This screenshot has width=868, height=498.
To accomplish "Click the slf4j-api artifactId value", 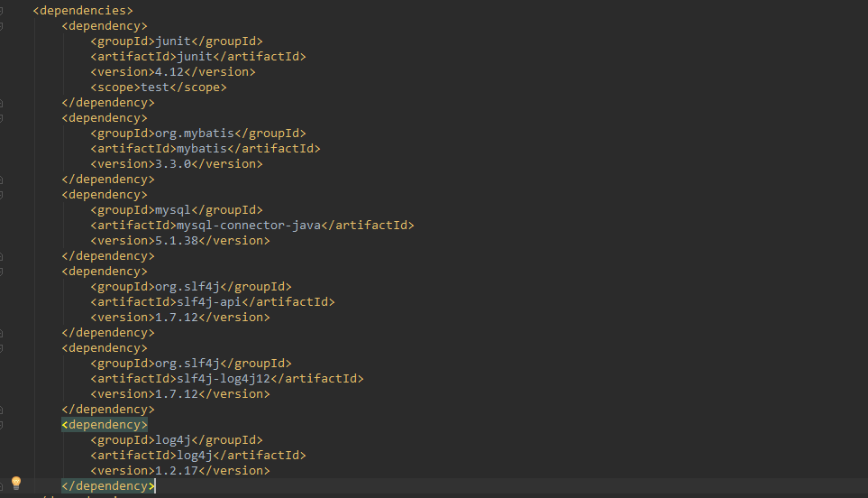I will pos(209,302).
